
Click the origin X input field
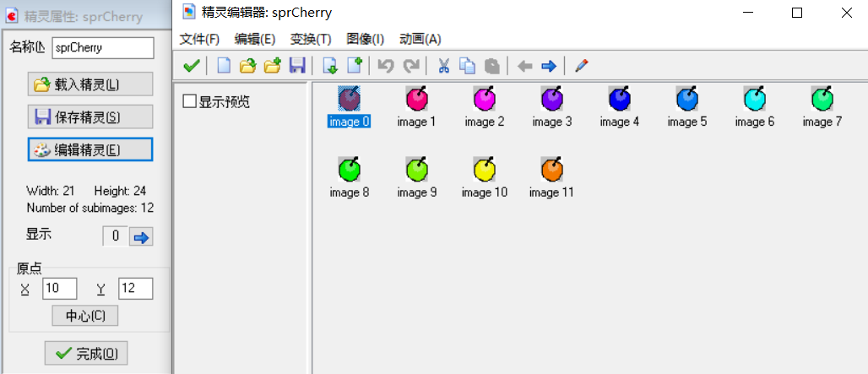point(60,288)
